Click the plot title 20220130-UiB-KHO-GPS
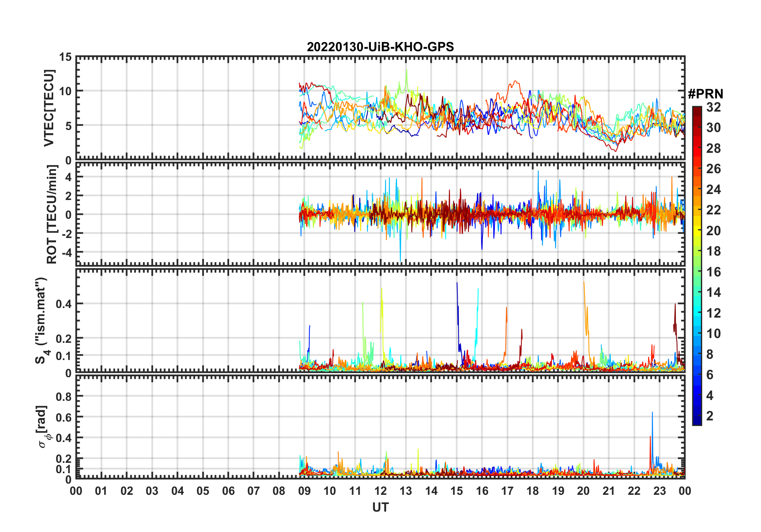The width and height of the screenshot is (761, 532). [380, 47]
